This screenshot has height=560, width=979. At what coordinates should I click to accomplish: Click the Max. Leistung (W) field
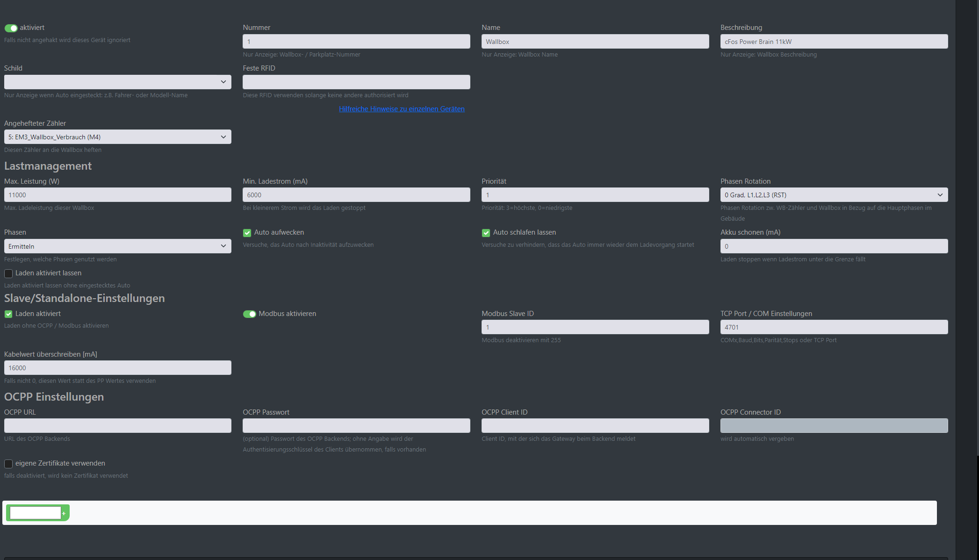point(117,195)
